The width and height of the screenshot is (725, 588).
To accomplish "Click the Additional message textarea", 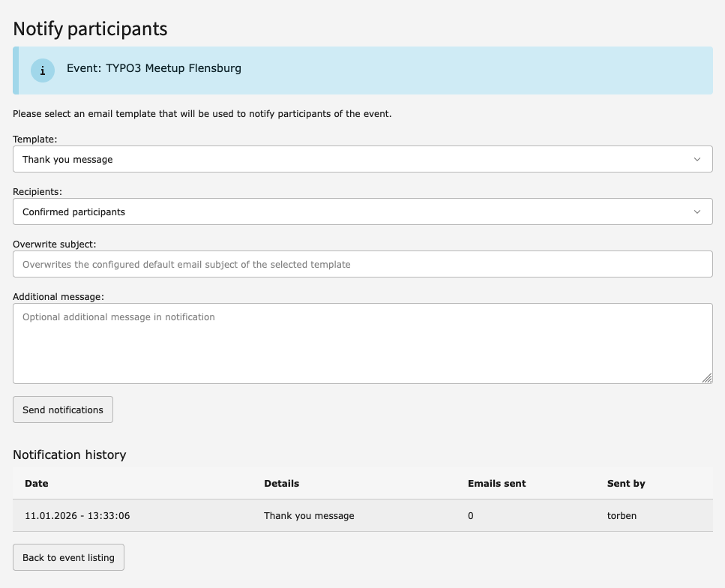I will (363, 341).
